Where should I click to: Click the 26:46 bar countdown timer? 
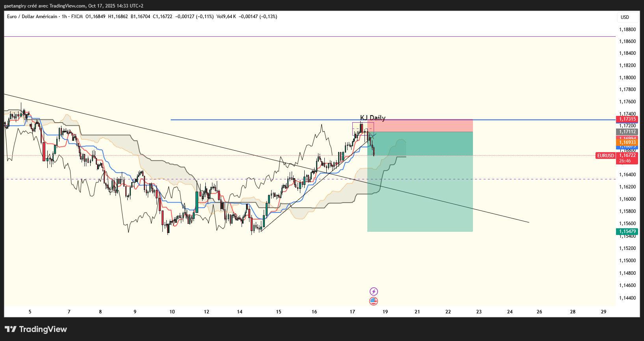tap(625, 161)
